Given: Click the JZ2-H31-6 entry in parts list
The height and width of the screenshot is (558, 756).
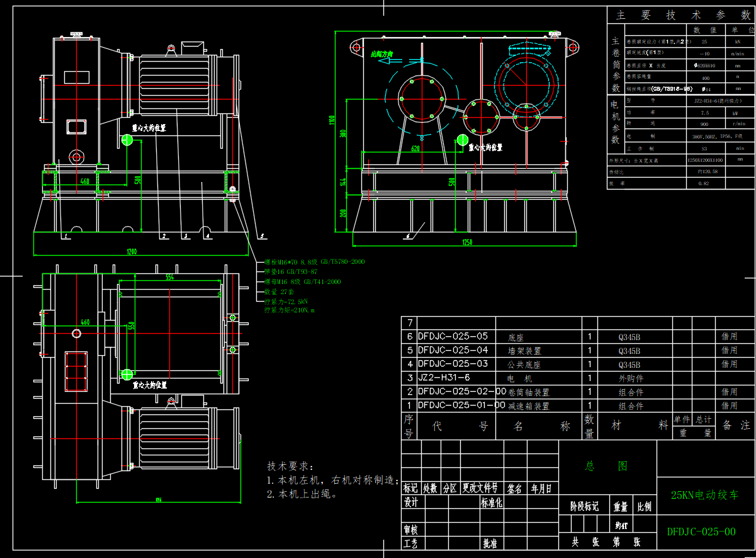Looking at the screenshot, I should [x=444, y=378].
